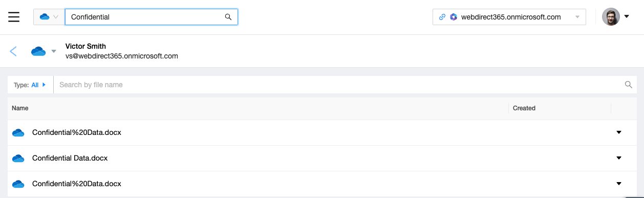Click OneDrive cloud icon beside Victor Smith

tap(38, 51)
